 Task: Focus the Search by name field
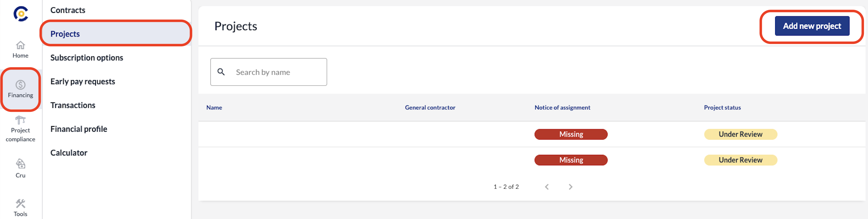277,72
